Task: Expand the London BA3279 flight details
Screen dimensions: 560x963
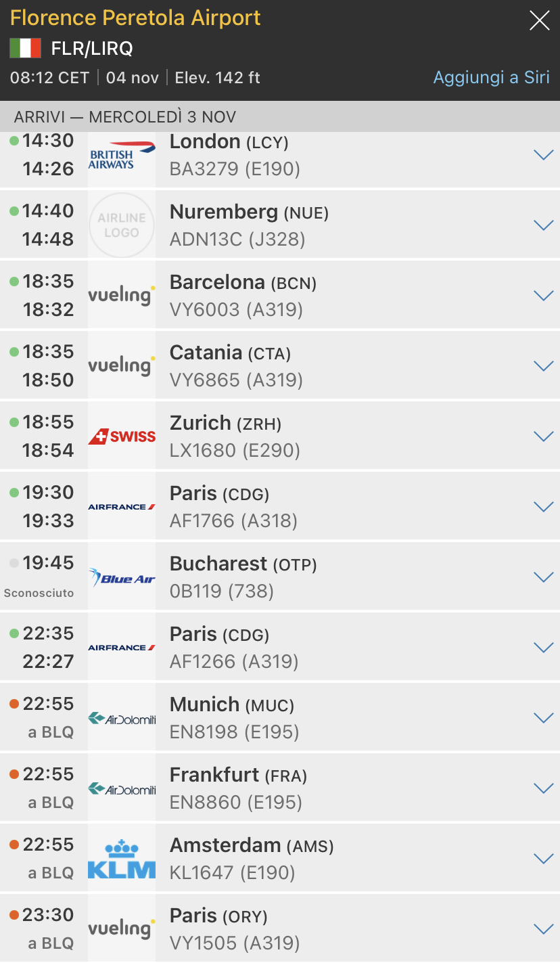Action: pos(543,155)
